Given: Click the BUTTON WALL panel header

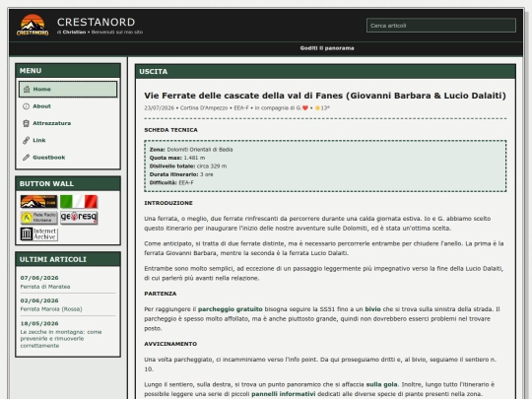Looking at the screenshot, I should pyautogui.click(x=68, y=183).
